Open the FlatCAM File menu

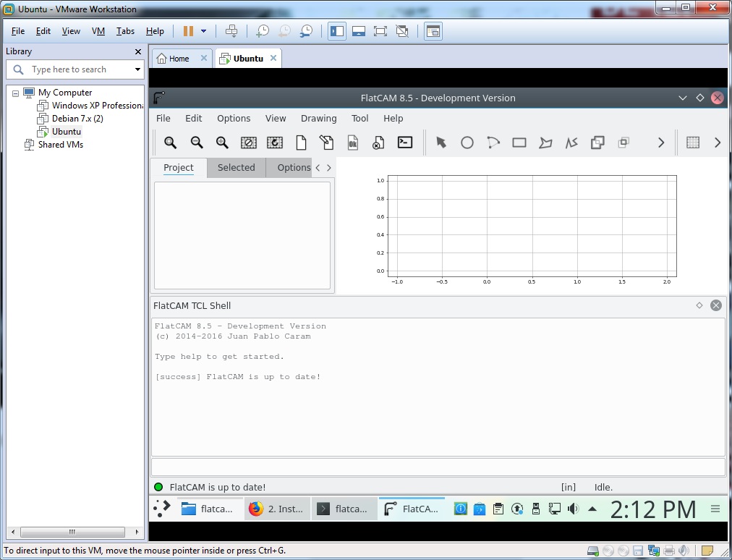click(x=163, y=118)
